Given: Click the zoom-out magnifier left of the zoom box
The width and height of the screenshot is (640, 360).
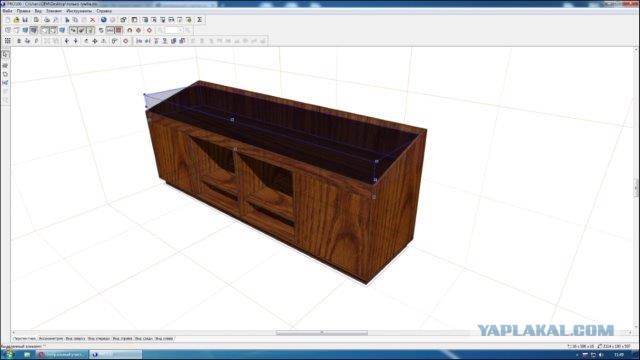Looking at the screenshot, I should (x=160, y=30).
